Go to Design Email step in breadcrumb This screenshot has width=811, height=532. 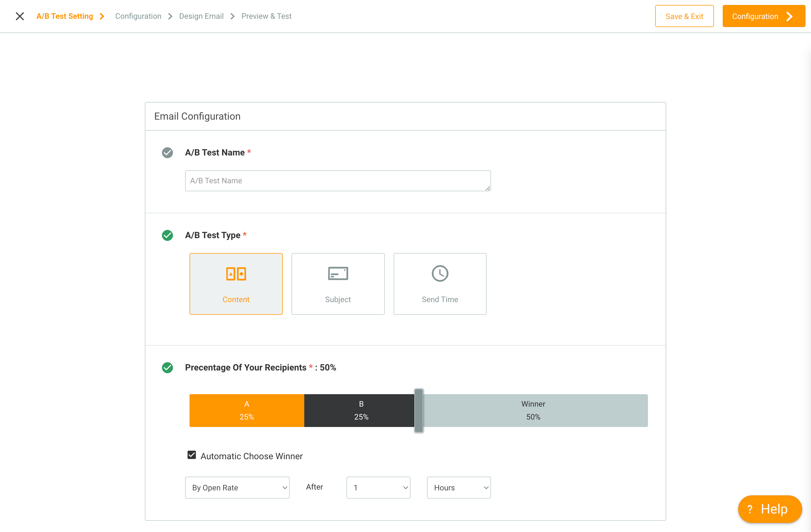[201, 16]
